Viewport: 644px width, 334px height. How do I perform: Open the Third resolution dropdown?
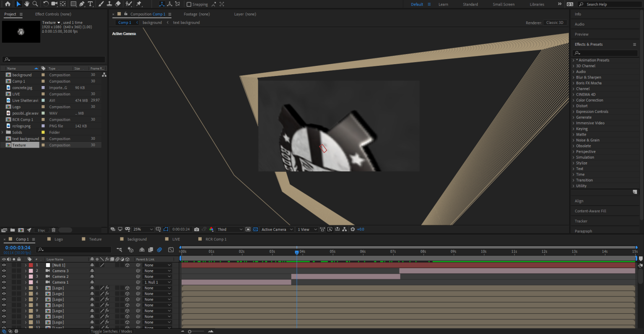pyautogui.click(x=230, y=229)
